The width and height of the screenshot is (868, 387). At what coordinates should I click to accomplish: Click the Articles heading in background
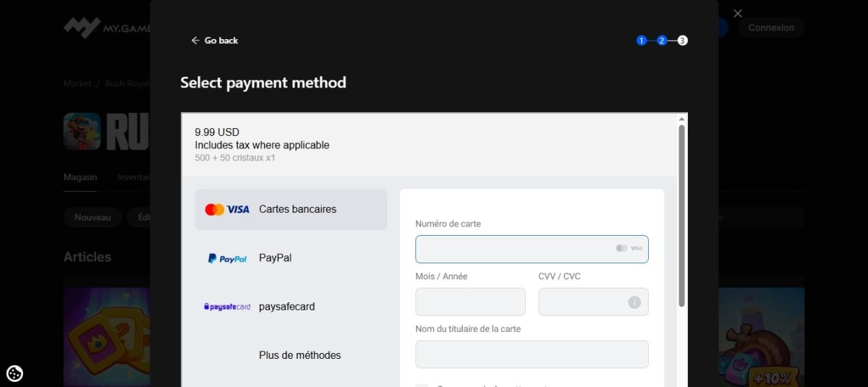(x=88, y=257)
